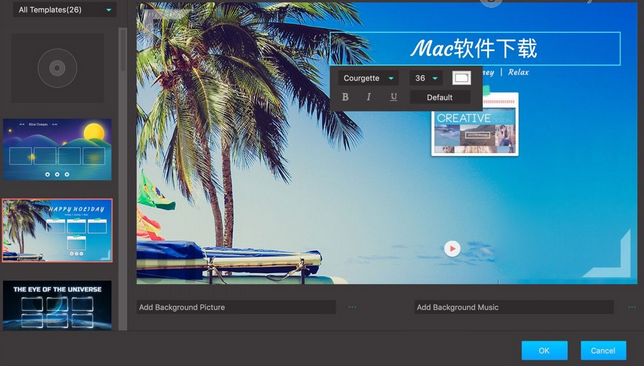The image size is (644, 366).
Task: Toggle italic text formatting
Action: pos(369,97)
